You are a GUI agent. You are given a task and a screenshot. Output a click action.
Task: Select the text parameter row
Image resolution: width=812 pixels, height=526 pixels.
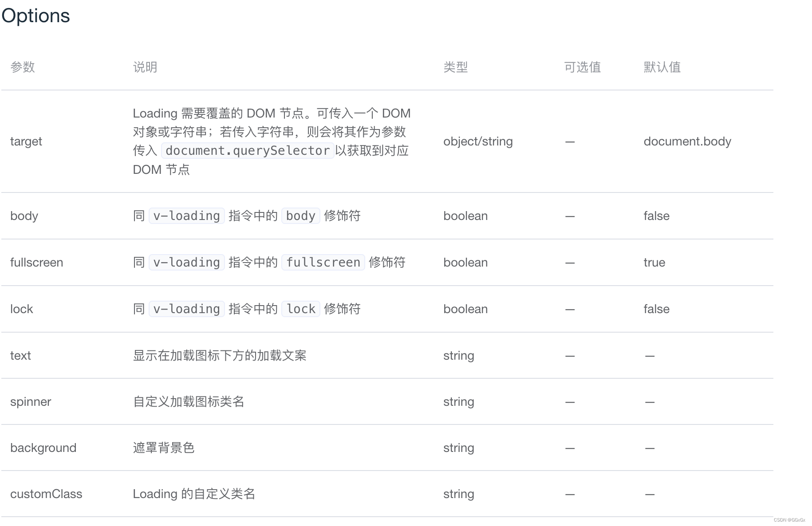tap(20, 355)
